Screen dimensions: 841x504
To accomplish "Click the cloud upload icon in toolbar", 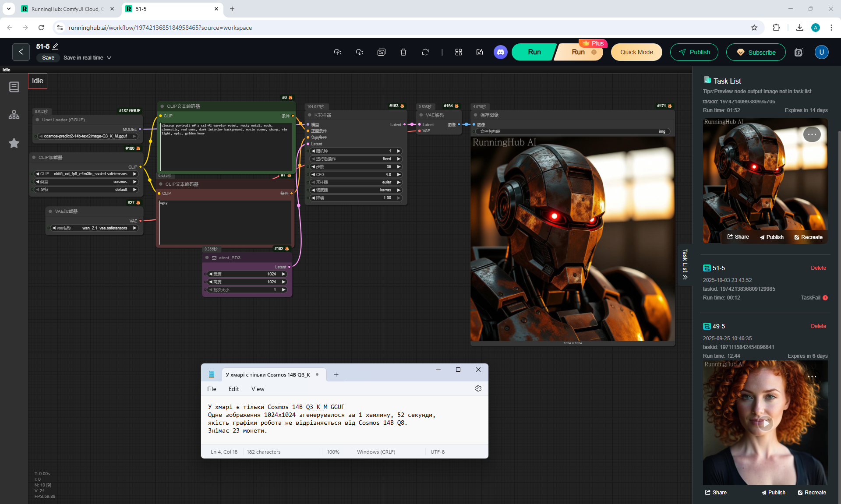I will click(x=337, y=52).
